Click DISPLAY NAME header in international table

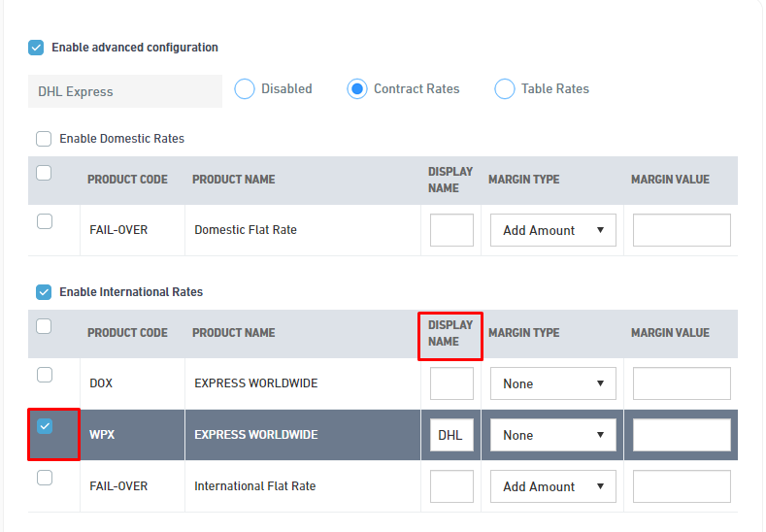tap(450, 333)
